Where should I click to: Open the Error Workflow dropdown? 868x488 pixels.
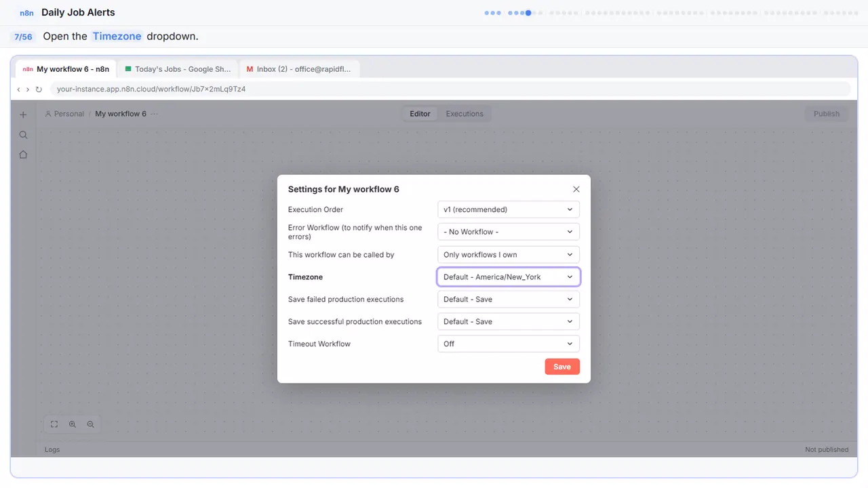pyautogui.click(x=509, y=232)
